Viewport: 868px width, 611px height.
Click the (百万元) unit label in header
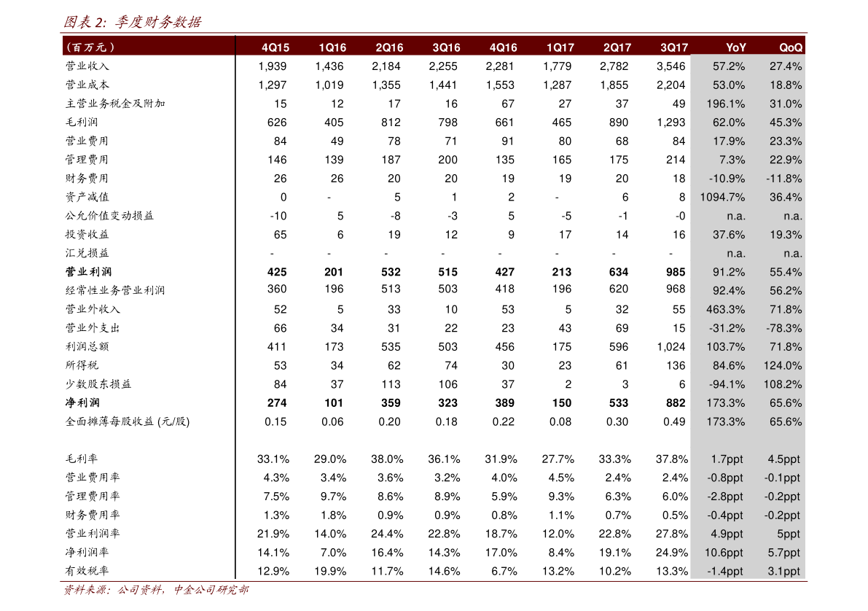[x=90, y=47]
